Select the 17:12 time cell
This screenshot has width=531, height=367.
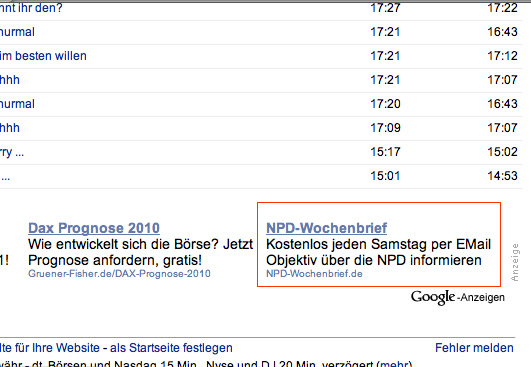(502, 56)
